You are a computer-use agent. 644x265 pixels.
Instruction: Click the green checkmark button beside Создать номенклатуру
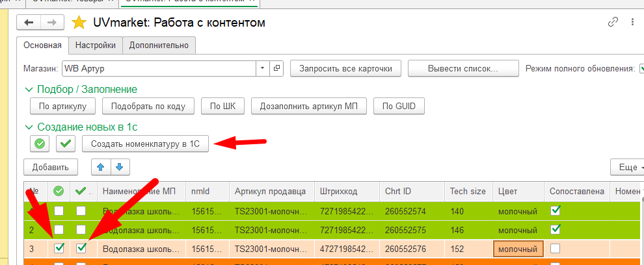(x=65, y=144)
